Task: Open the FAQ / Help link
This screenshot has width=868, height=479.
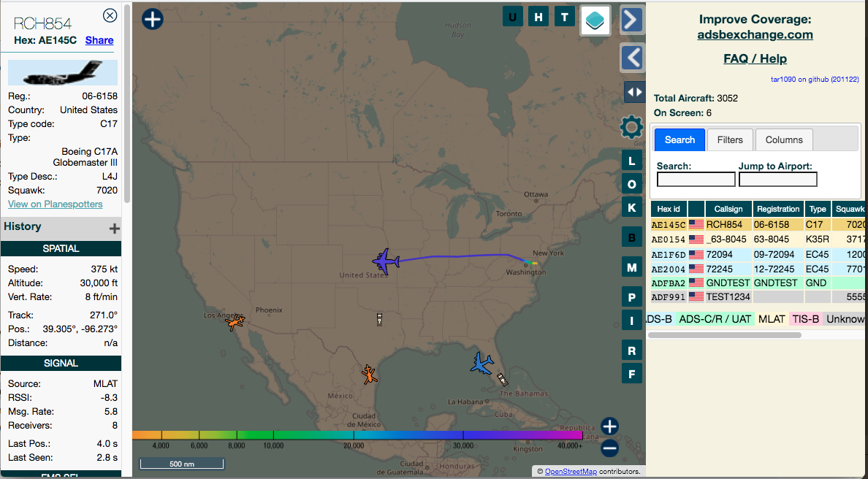Action: coord(755,58)
